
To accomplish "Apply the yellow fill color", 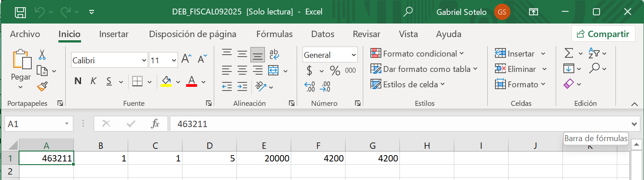I will tap(166, 81).
